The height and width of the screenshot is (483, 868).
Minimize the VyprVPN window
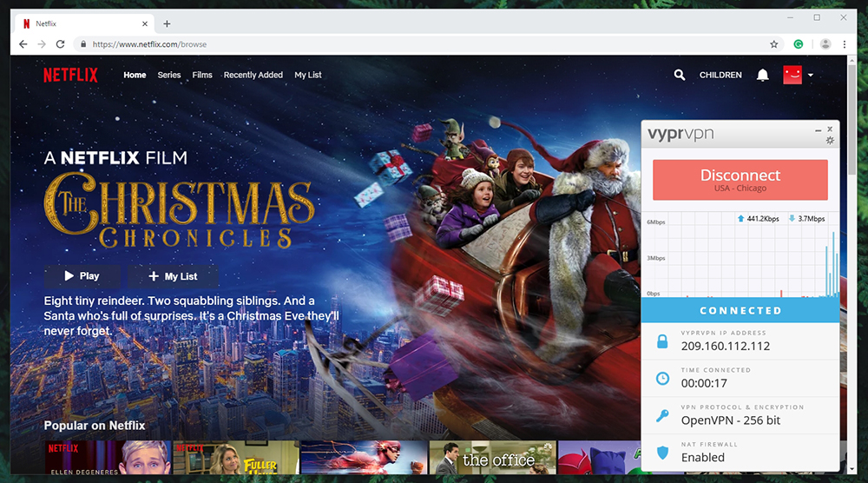pos(818,130)
